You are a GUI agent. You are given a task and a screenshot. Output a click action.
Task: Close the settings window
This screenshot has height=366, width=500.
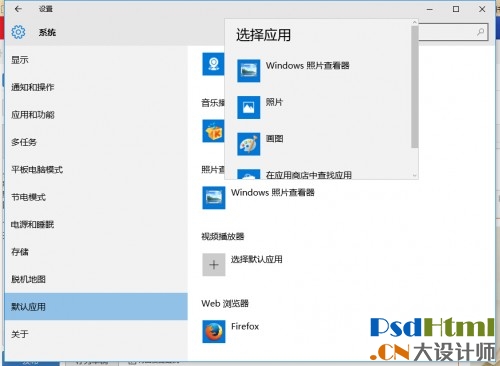(x=482, y=9)
